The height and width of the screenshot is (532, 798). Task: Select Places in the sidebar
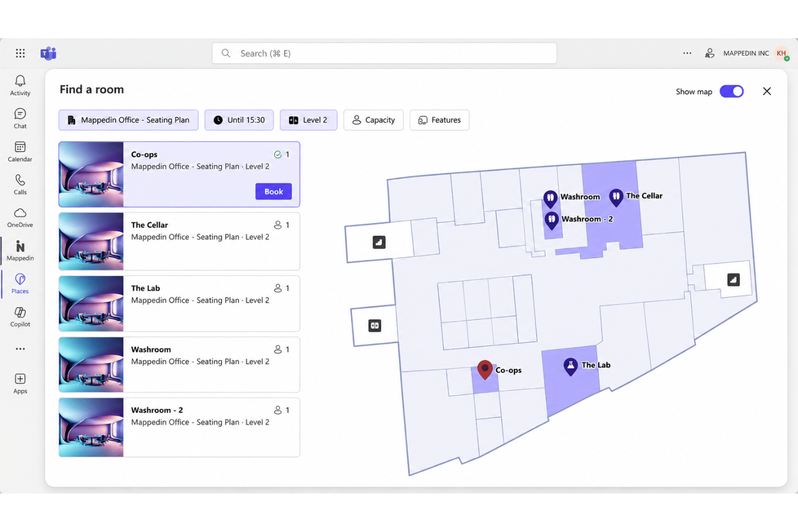click(x=20, y=284)
